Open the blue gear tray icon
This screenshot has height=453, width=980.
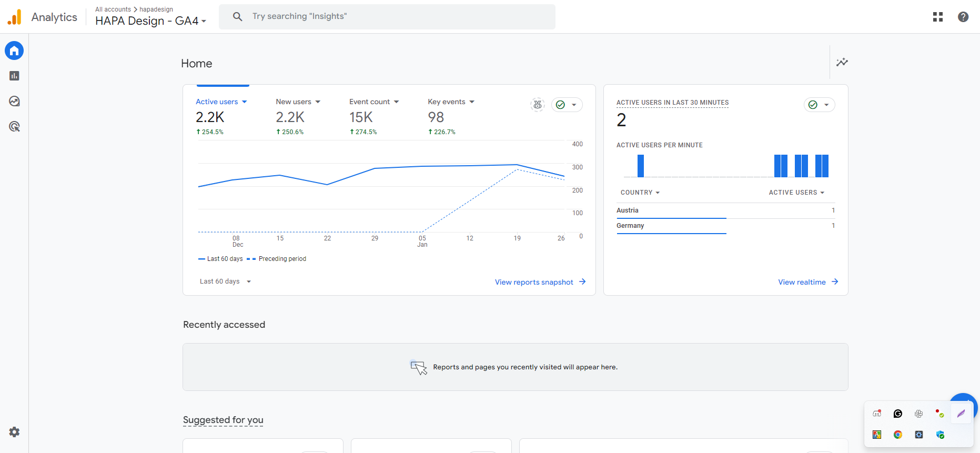pos(919,435)
